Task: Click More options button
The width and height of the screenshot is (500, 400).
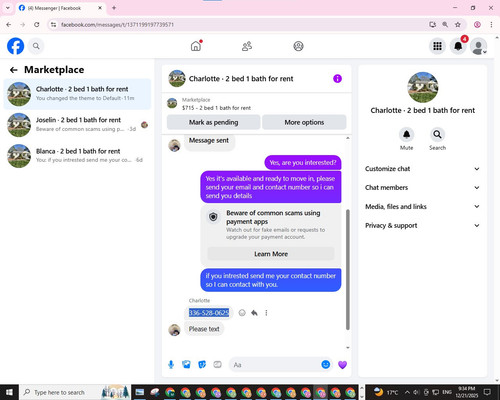Action: click(304, 122)
